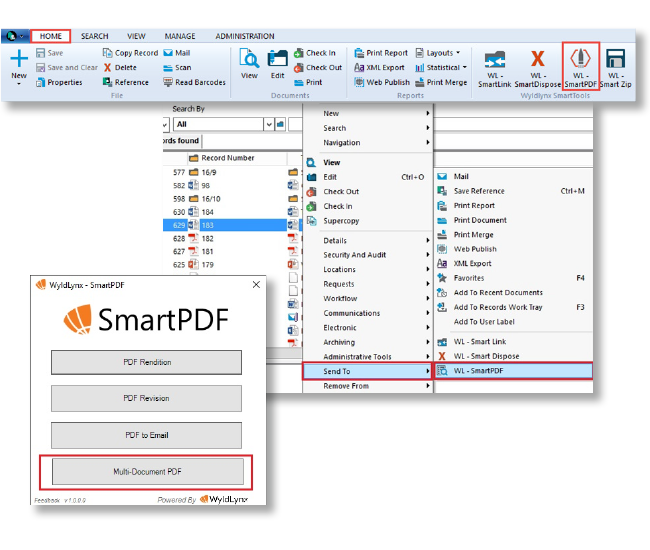Open the application menu dropdown button

click(x=15, y=36)
